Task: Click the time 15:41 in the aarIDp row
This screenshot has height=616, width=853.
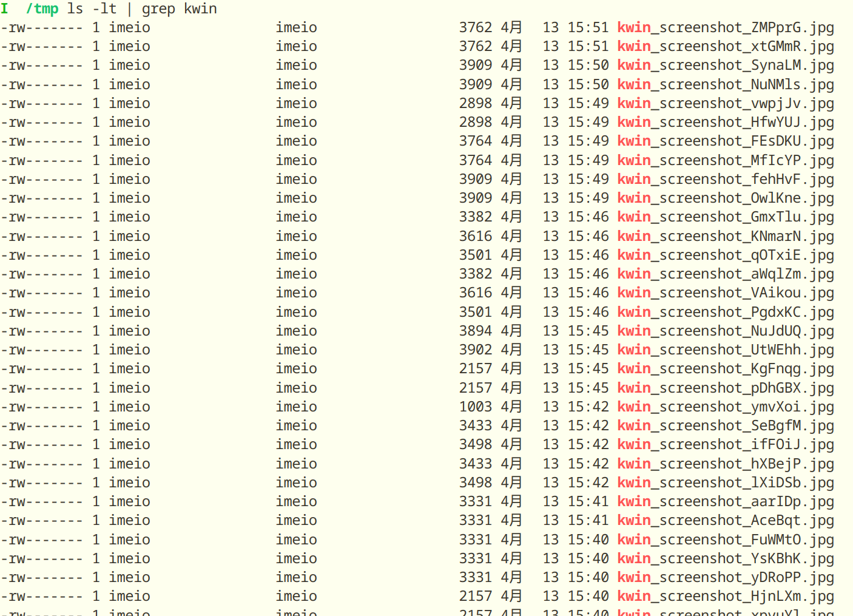Action: [588, 502]
